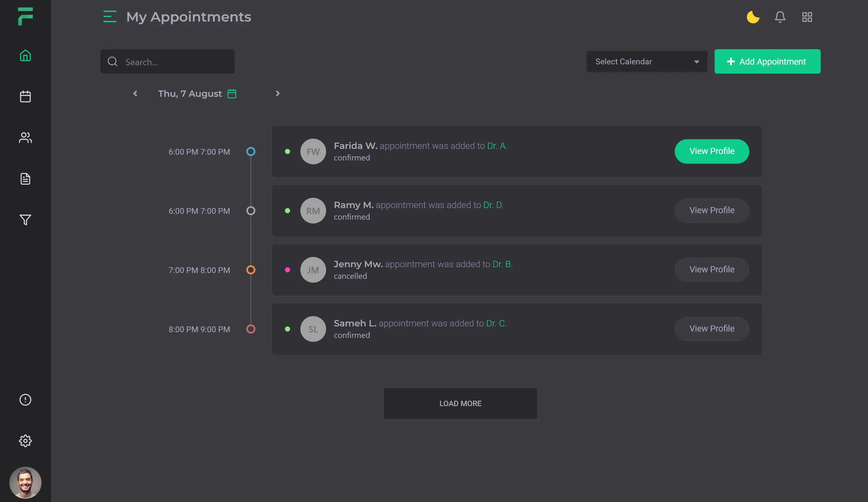
Task: Click the green status dot for Farida W.
Action: (x=287, y=151)
